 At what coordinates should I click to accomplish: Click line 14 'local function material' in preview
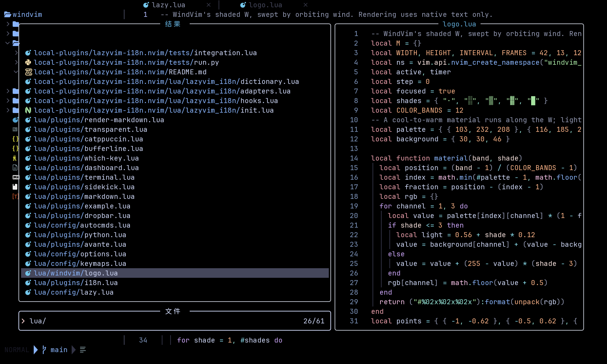(446, 158)
